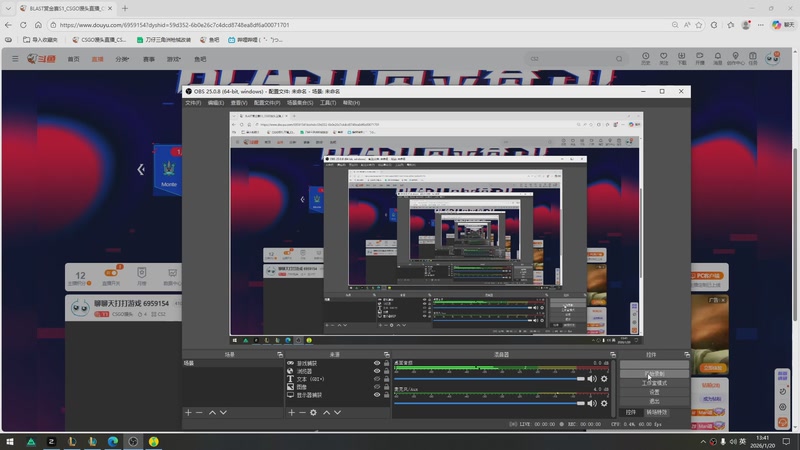Open OBS 文件(F) menu
Viewport: 800px width, 450px height.
pos(193,103)
